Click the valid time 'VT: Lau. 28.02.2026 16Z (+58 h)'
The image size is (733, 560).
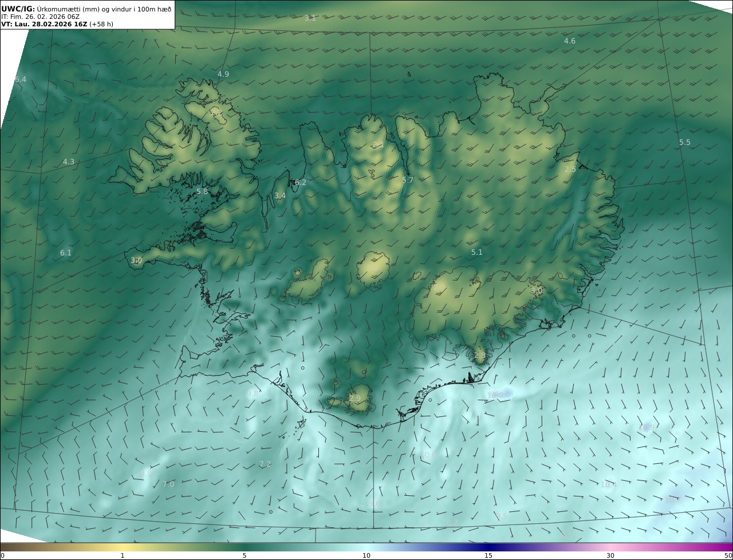57,25
